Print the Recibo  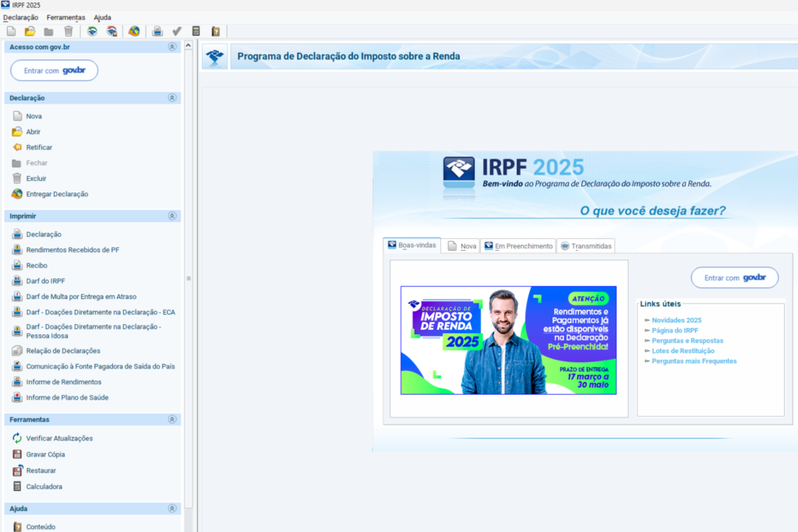pyautogui.click(x=37, y=266)
